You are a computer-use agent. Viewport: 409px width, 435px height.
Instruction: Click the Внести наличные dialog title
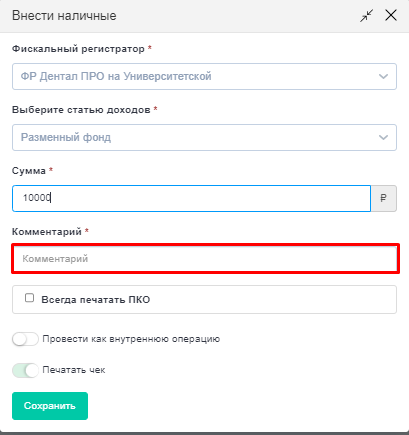64,16
